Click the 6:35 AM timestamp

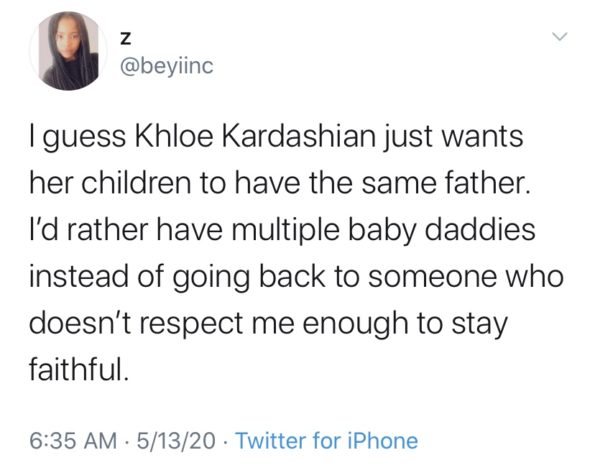pos(73,441)
